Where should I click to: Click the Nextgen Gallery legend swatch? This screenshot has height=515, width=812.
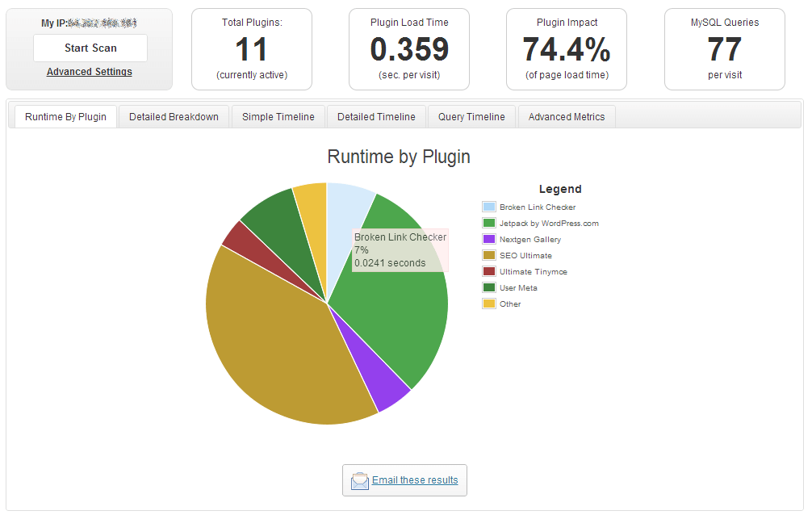click(x=488, y=239)
